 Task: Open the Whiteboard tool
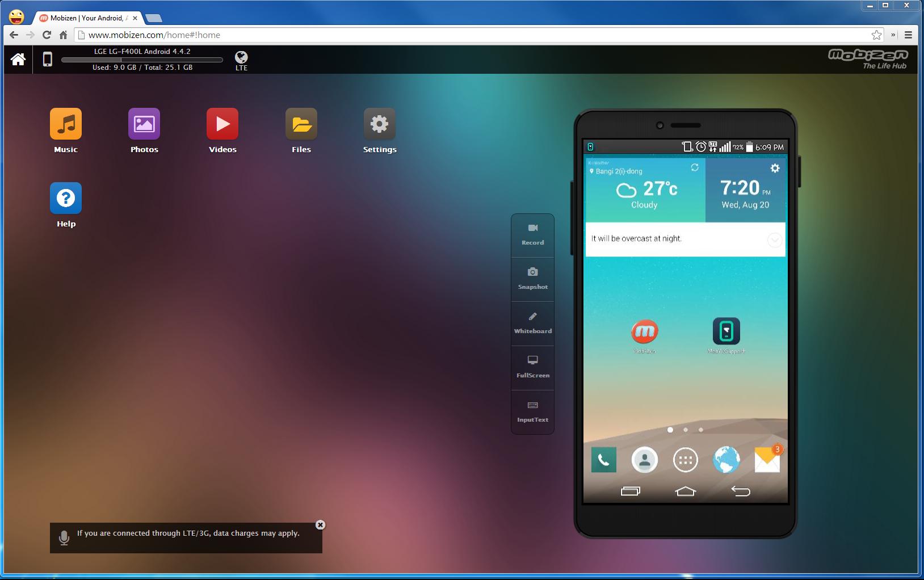click(x=532, y=323)
